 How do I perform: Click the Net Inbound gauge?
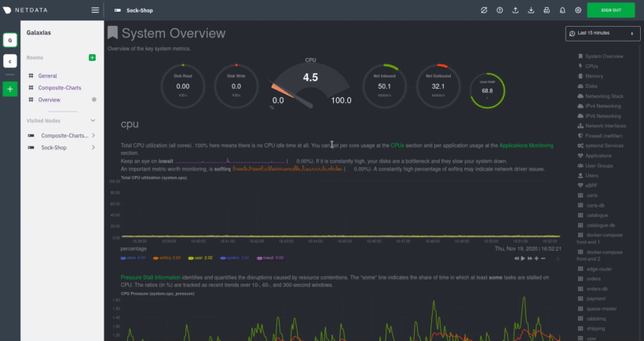click(x=384, y=86)
